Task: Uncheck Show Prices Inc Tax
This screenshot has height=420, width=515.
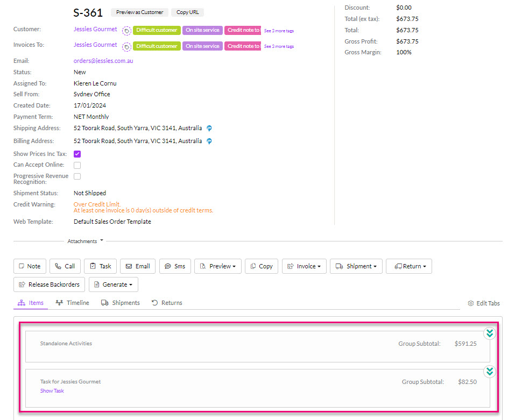Action: point(77,154)
